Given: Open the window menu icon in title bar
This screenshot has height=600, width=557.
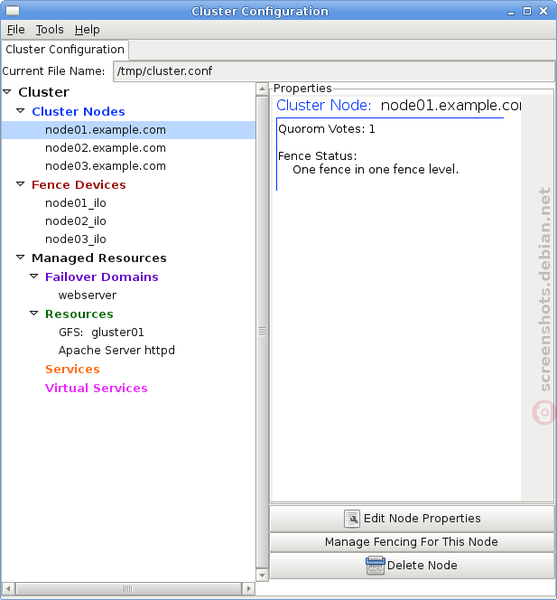Looking at the screenshot, I should pyautogui.click(x=12, y=10).
